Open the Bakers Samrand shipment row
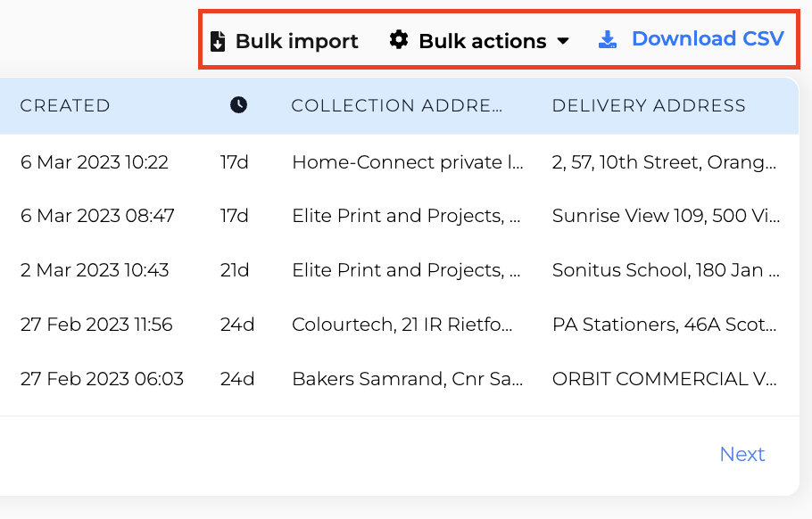 click(399, 379)
